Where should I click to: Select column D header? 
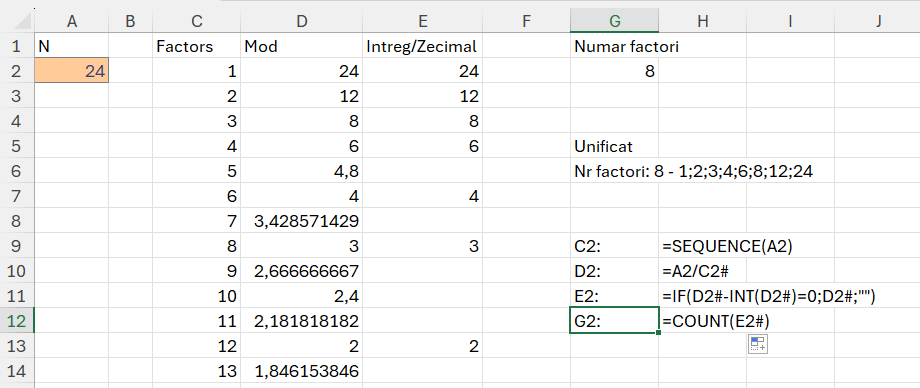[302, 22]
